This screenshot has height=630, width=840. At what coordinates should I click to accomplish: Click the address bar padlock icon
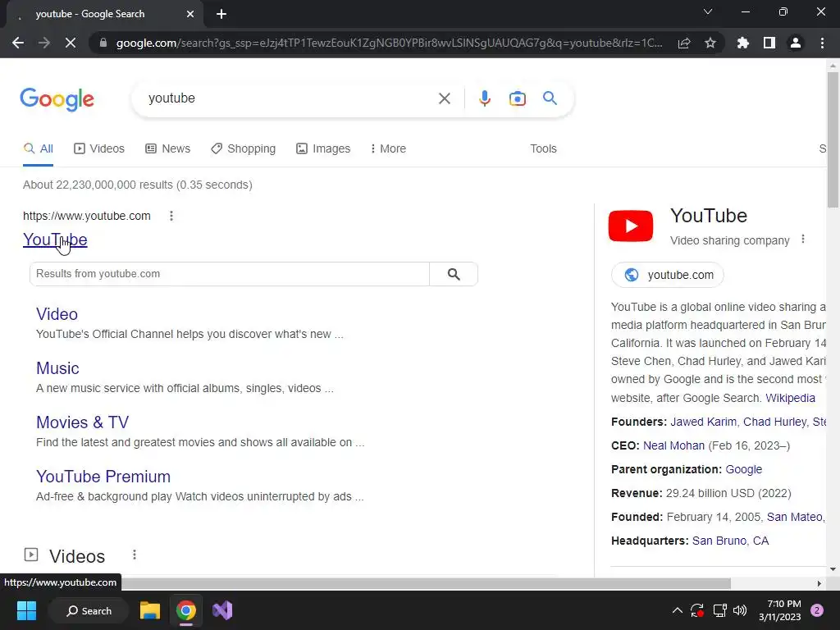[103, 43]
